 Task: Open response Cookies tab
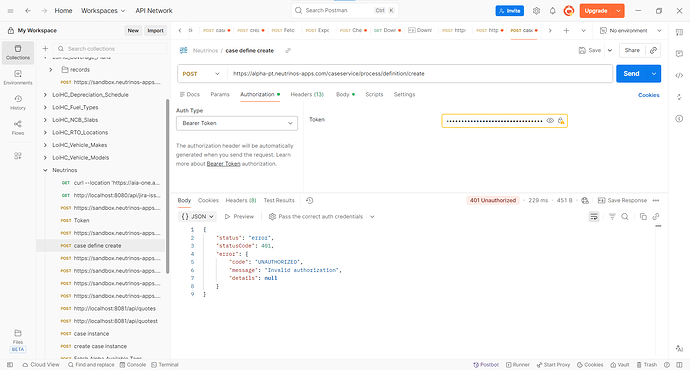pyautogui.click(x=208, y=200)
